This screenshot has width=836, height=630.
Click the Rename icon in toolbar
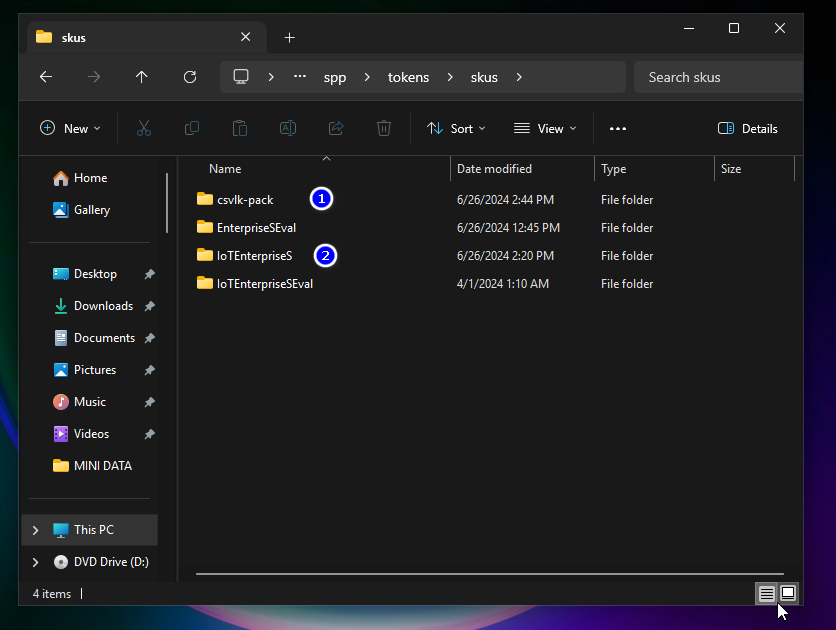(288, 128)
